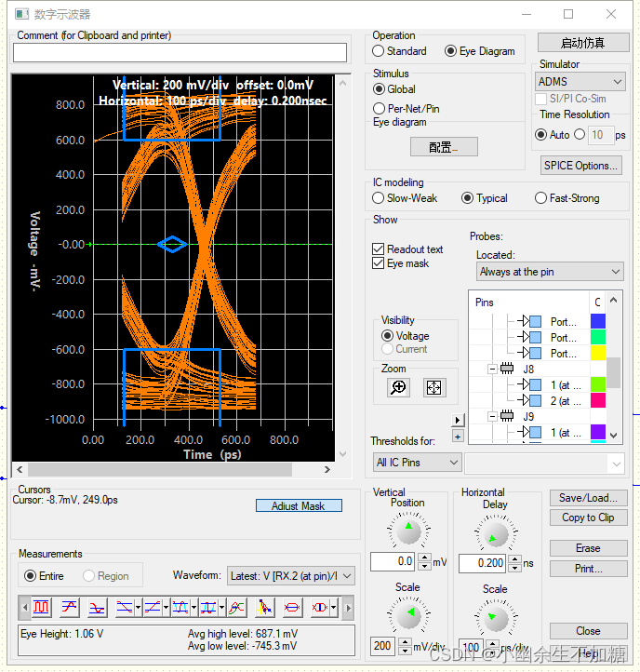
Task: Select the square-wave pulse measurement icon
Action: [x=41, y=607]
